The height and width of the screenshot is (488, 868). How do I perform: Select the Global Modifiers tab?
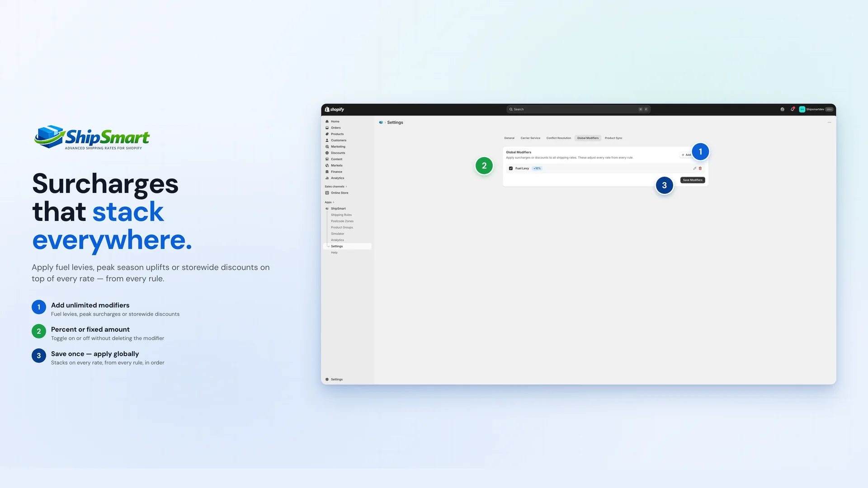(588, 138)
